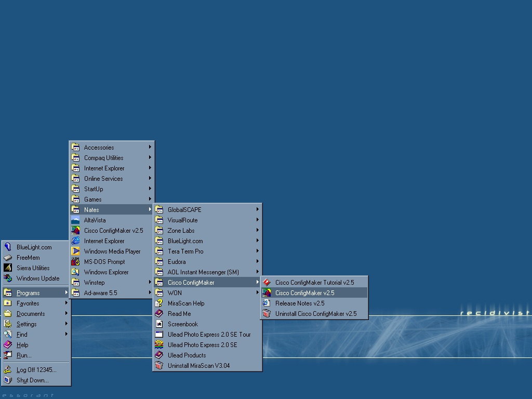Click the Help book icon
Image resolution: width=532 pixels, height=399 pixels.
point(8,345)
